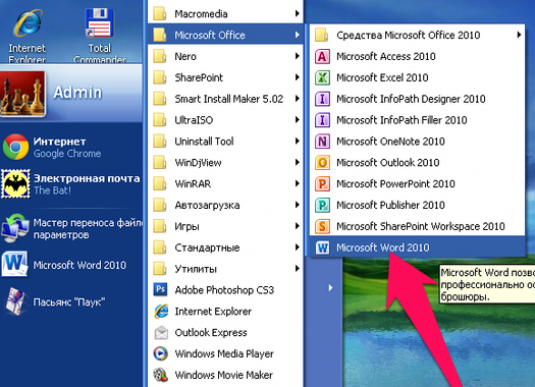The image size is (535, 387).
Task: Click the Windows Media Player icon
Action: point(161,354)
